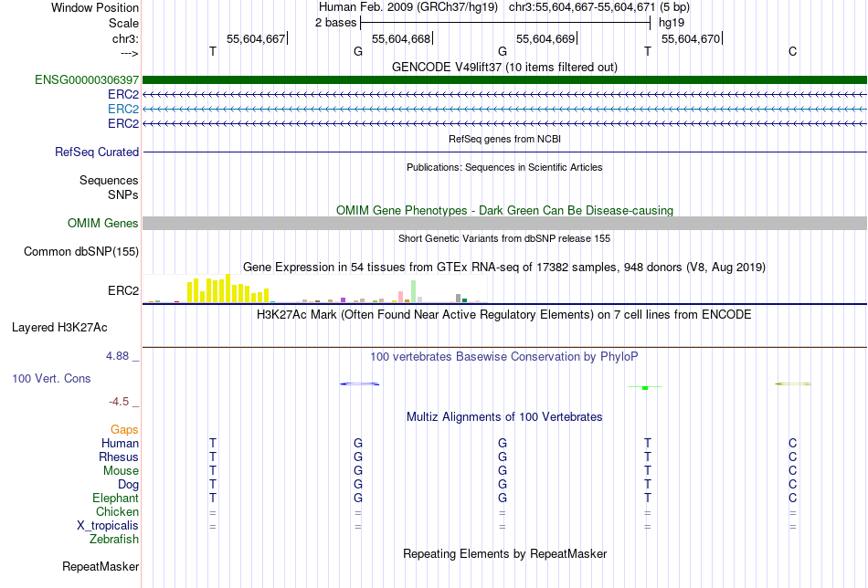Open the Common dbSNP(155) track label
The height and width of the screenshot is (588, 868).
point(81,252)
